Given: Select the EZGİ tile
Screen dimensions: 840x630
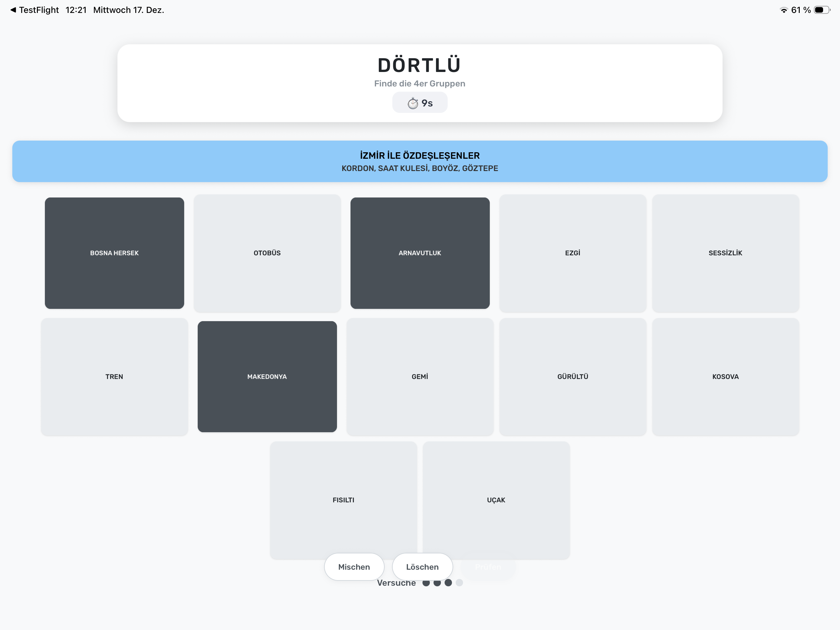Looking at the screenshot, I should point(573,253).
